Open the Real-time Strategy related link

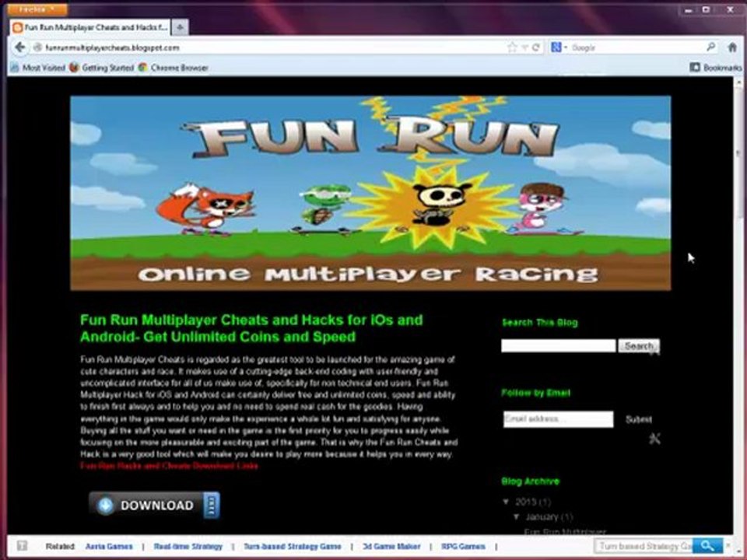pyautogui.click(x=188, y=546)
